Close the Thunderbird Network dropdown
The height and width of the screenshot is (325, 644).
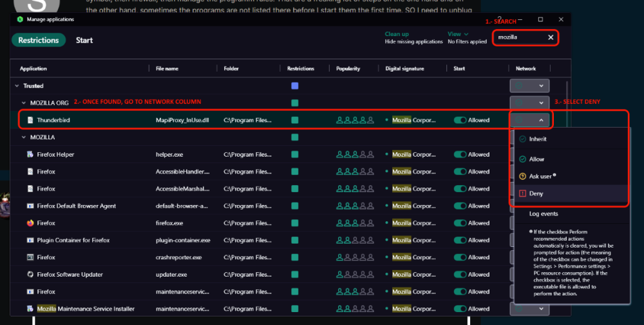[x=529, y=120]
